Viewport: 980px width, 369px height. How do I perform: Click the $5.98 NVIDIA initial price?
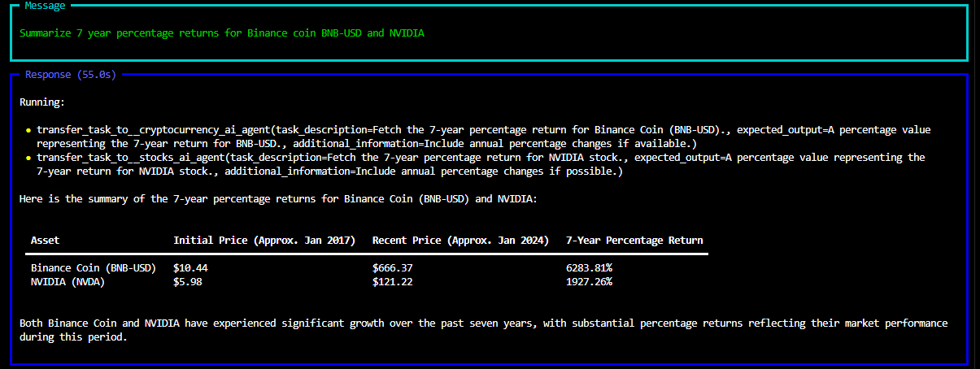(x=188, y=281)
